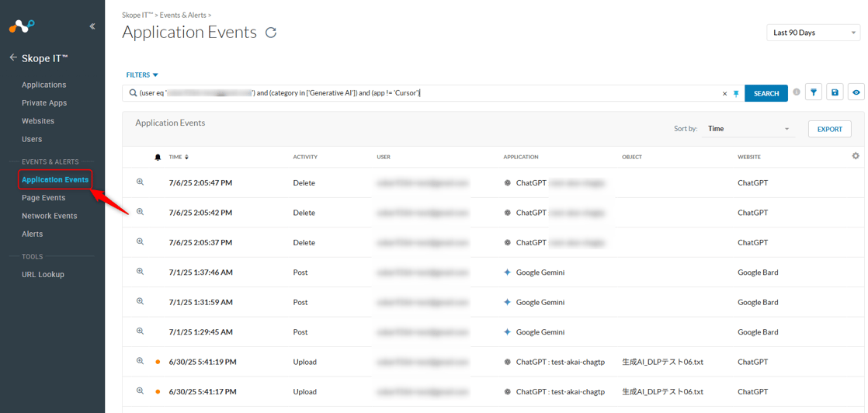
Task: Click Google Gemini application in 1:29:45 AM row
Action: pyautogui.click(x=540, y=332)
